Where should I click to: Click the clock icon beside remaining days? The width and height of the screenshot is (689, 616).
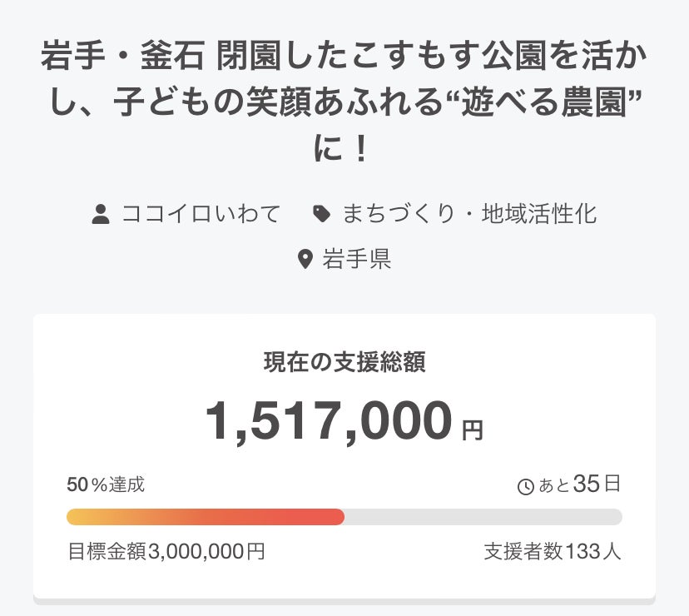pyautogui.click(x=526, y=486)
